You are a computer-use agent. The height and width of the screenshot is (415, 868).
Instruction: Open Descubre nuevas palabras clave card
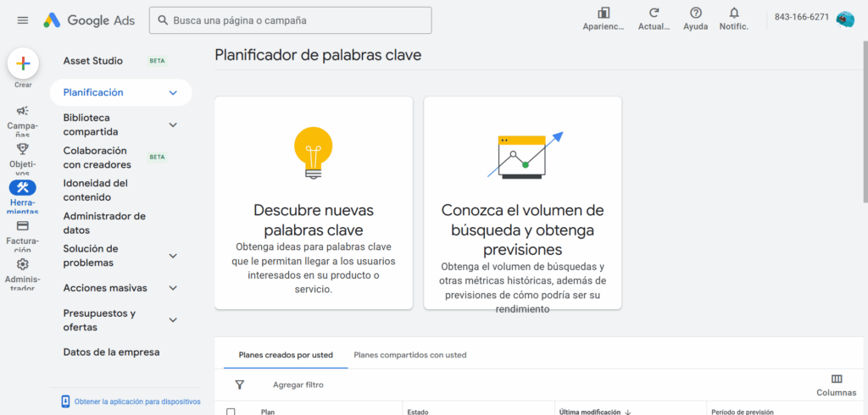pyautogui.click(x=314, y=203)
